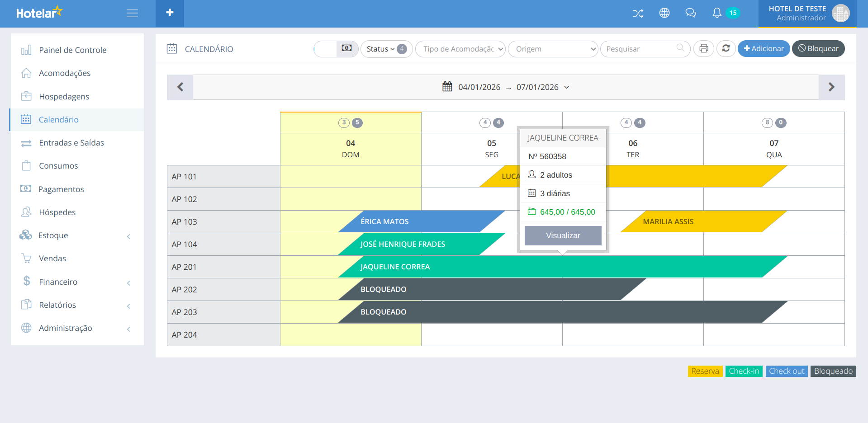Toggle the Reserva legend filter
Viewport: 868px width, 423px height.
click(705, 371)
